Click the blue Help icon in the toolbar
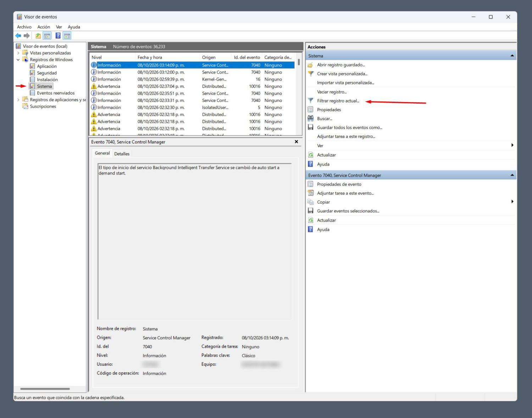The image size is (532, 418). [58, 36]
